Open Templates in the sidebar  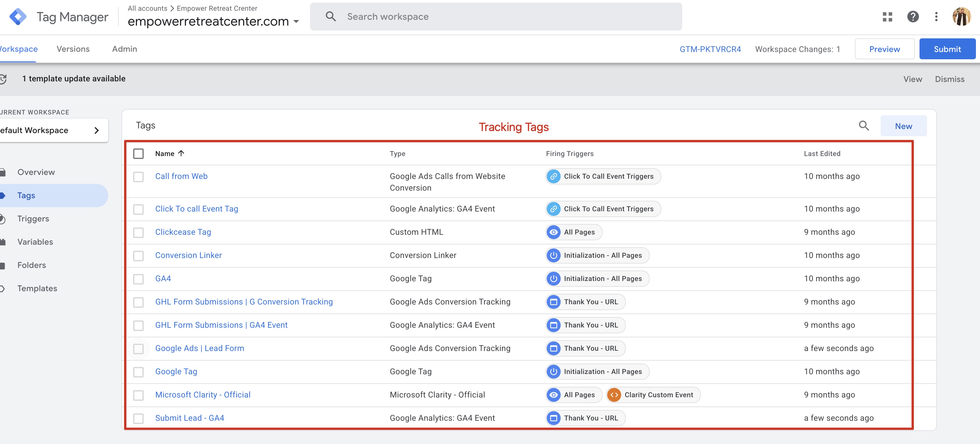[37, 288]
